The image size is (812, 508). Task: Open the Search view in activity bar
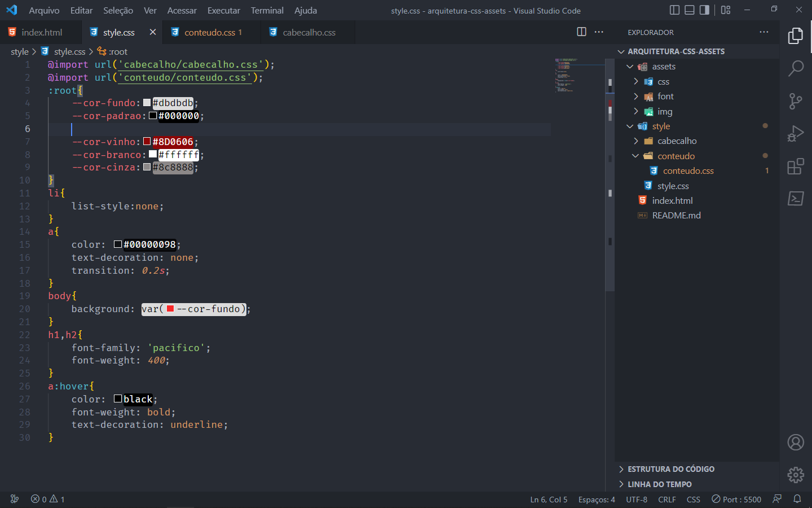(x=796, y=68)
